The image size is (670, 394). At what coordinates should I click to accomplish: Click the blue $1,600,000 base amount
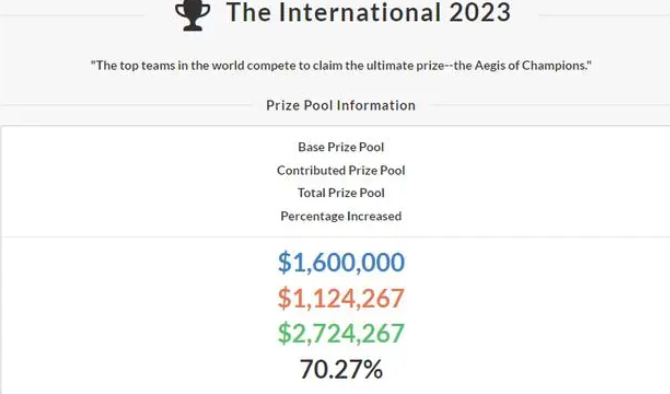341,262
